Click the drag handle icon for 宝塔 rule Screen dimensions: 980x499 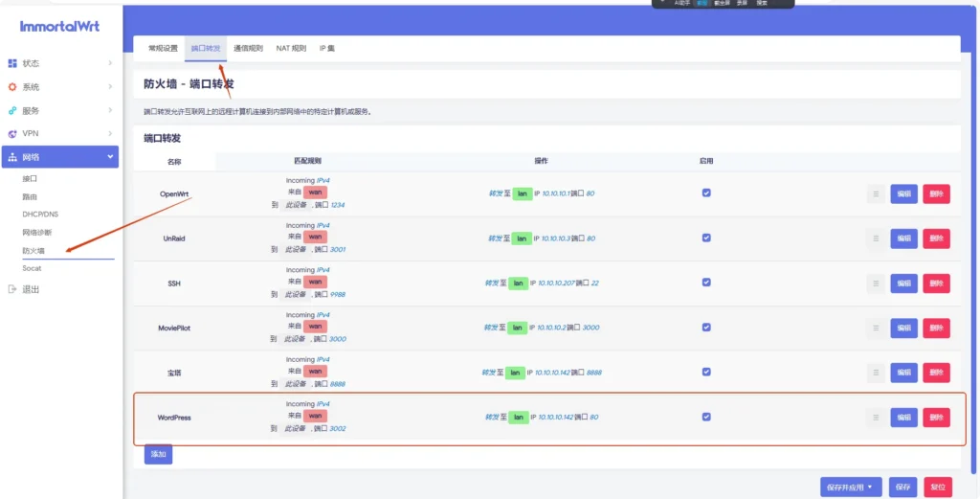(876, 373)
